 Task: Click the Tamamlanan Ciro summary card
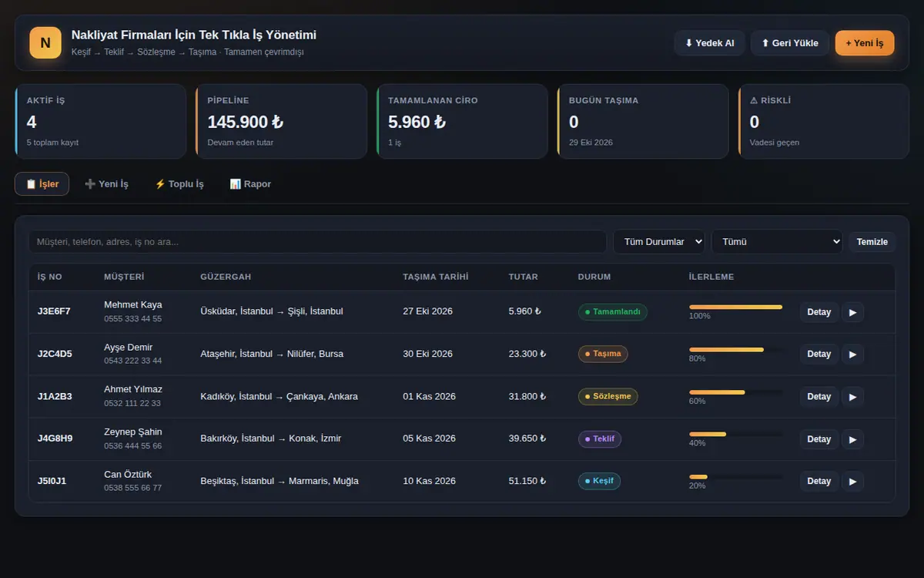click(462, 122)
